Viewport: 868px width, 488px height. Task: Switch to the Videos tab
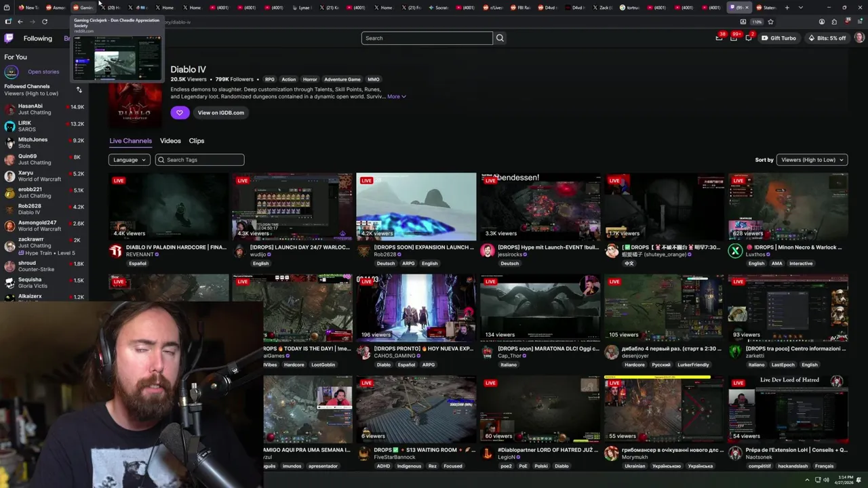[x=170, y=141]
